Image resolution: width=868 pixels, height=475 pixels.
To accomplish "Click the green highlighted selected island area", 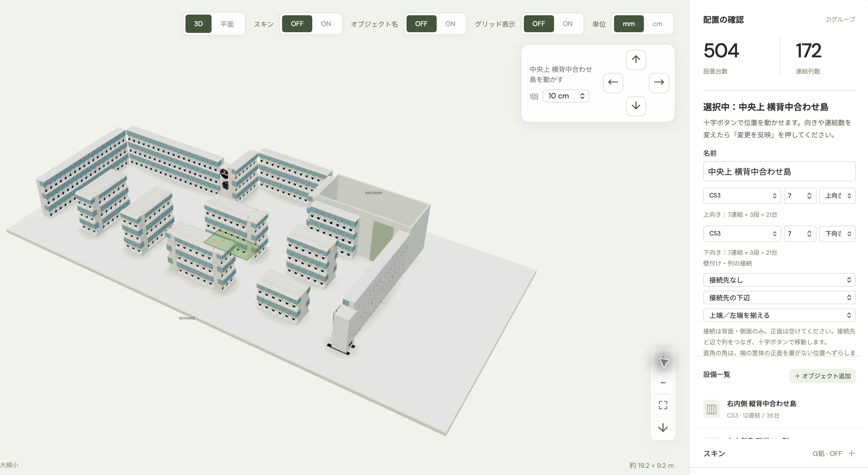I will point(233,245).
